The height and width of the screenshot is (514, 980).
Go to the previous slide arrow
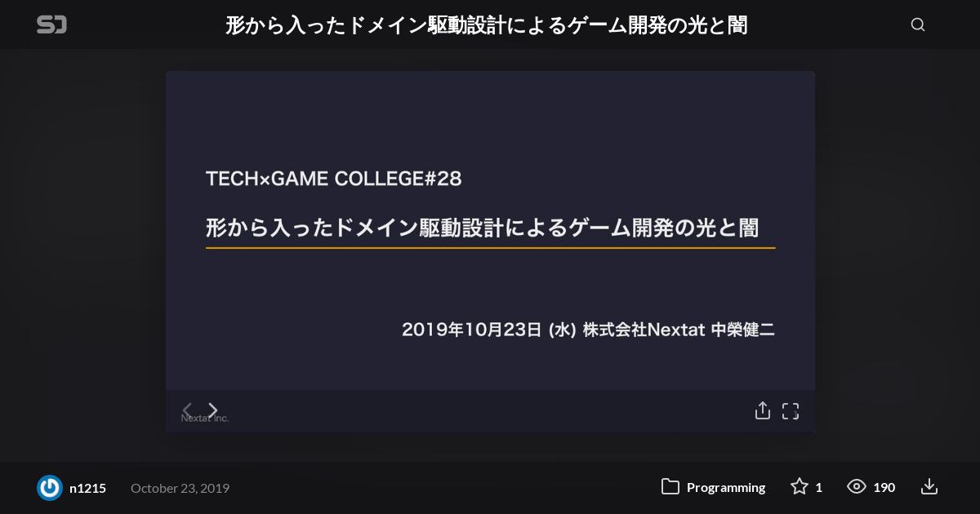coord(187,410)
